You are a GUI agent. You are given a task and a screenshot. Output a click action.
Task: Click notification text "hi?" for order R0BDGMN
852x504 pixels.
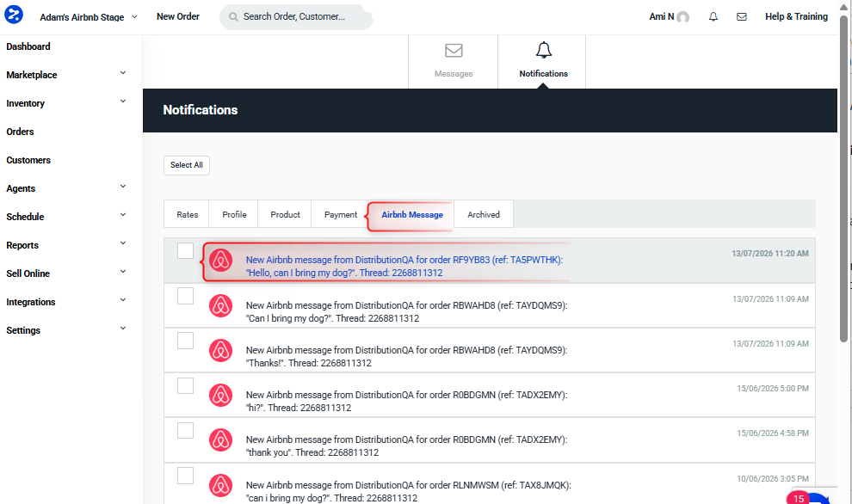406,402
